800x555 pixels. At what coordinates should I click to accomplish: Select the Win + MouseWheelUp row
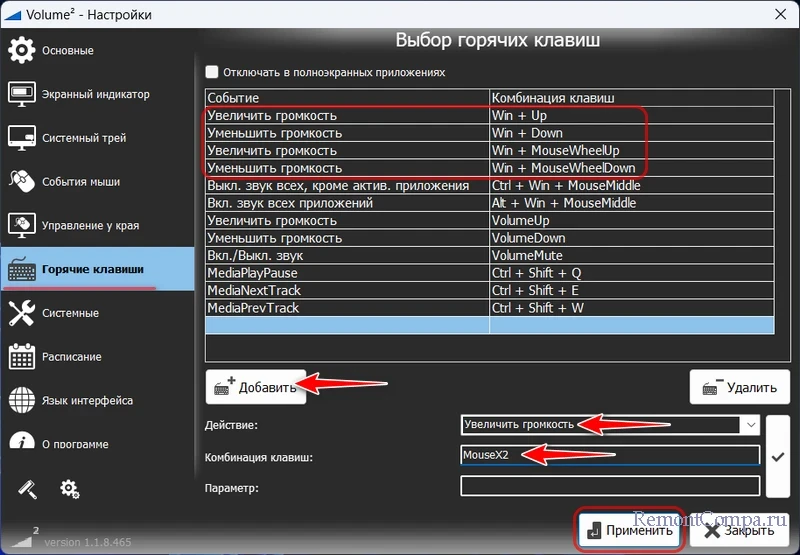[490, 150]
